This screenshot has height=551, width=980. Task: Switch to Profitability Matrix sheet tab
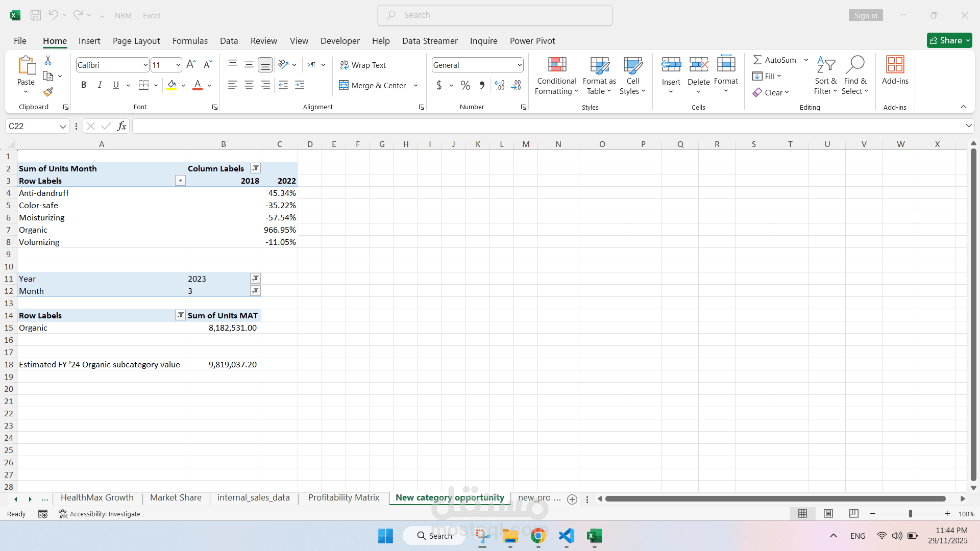coord(344,497)
